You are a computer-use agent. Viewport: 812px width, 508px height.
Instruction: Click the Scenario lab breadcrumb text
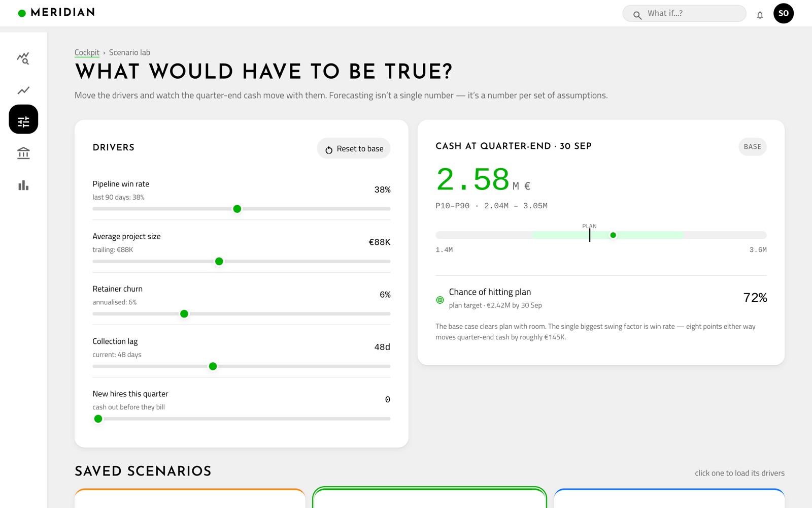[x=129, y=52]
